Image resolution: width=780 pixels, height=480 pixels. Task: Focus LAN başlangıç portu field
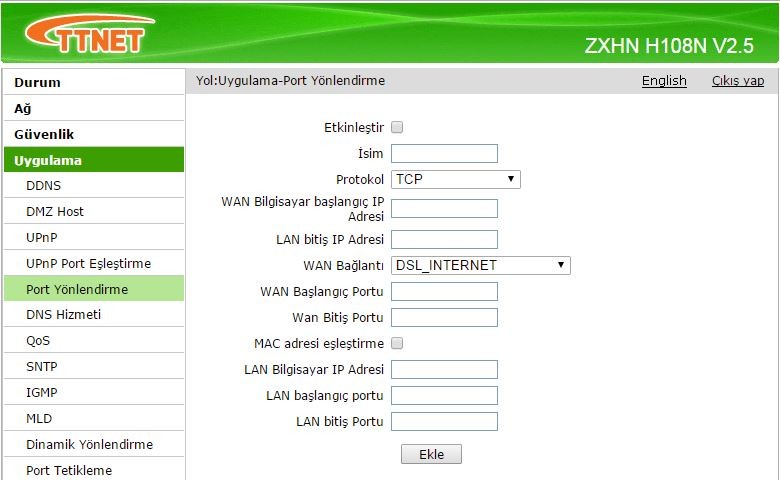[x=444, y=395]
